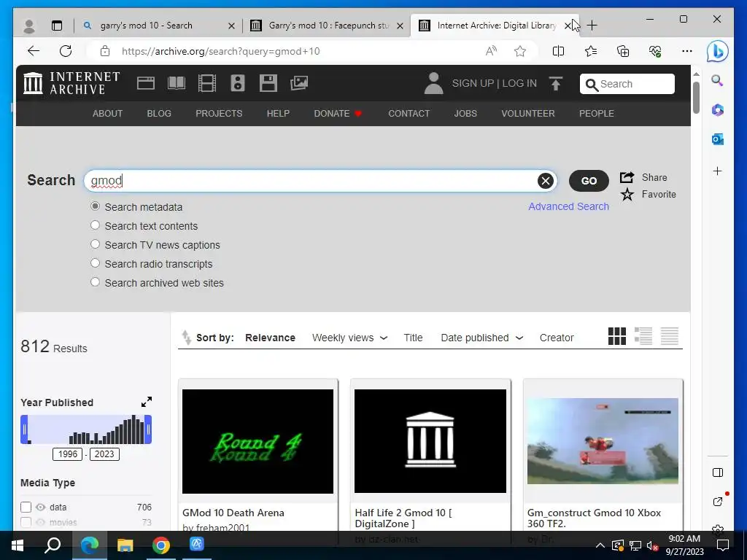The width and height of the screenshot is (747, 560).
Task: Open the Video film icon
Action: tap(206, 83)
